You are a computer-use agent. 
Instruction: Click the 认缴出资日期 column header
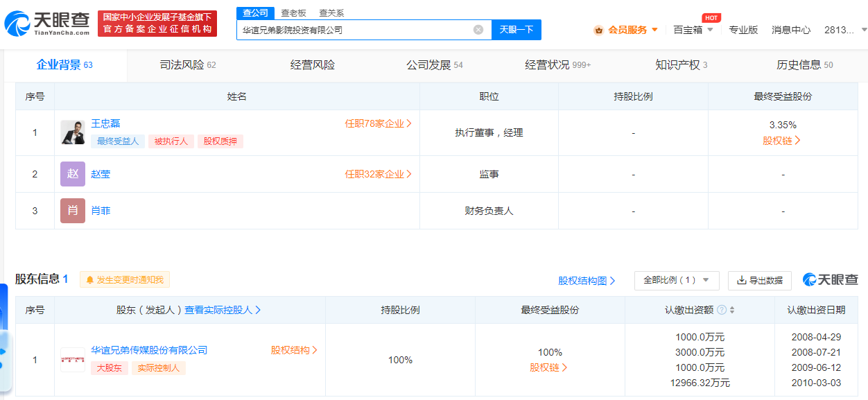(x=816, y=310)
